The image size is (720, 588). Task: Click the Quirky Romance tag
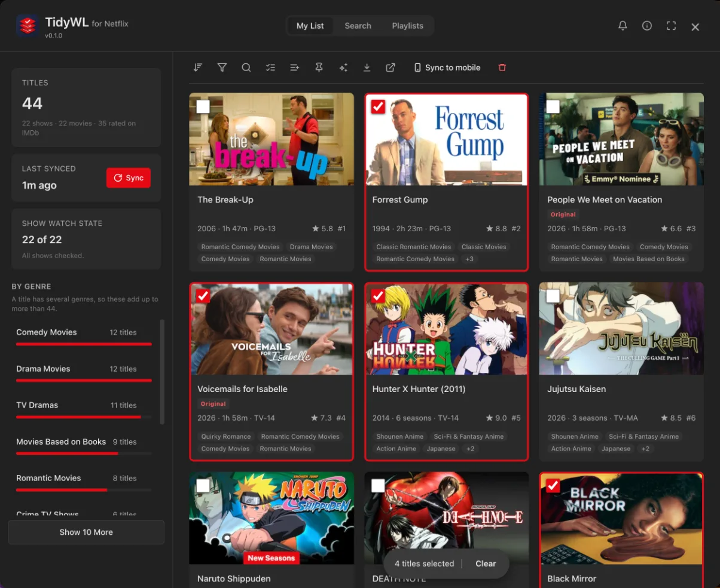click(225, 436)
